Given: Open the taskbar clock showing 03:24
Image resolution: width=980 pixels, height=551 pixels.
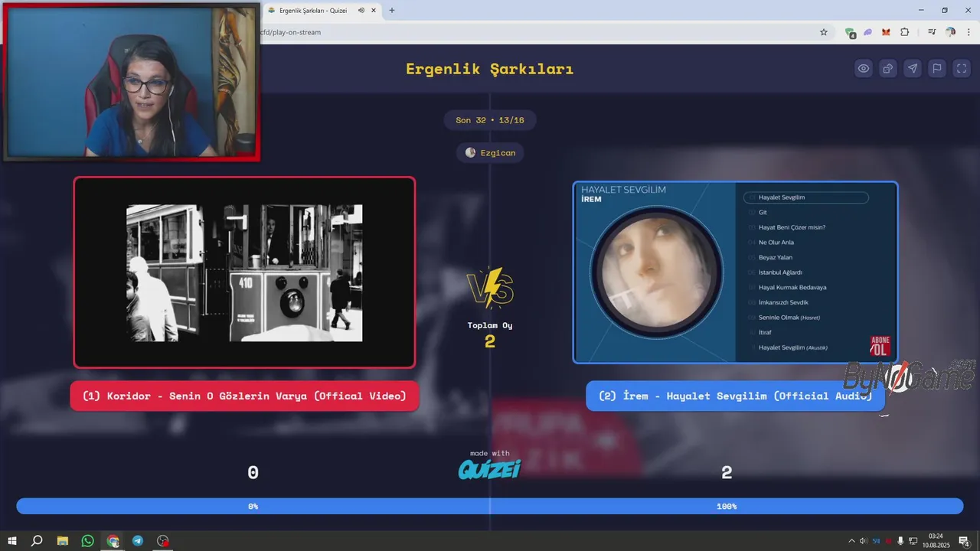Looking at the screenshot, I should [936, 541].
